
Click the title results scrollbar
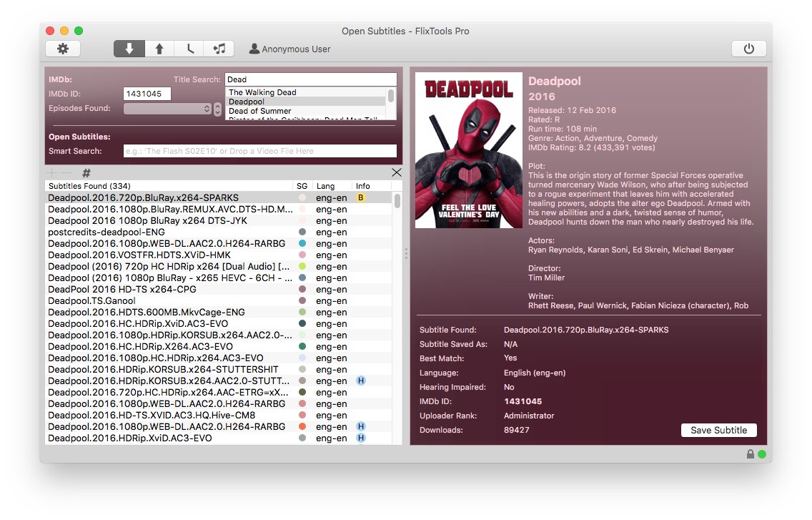391,96
